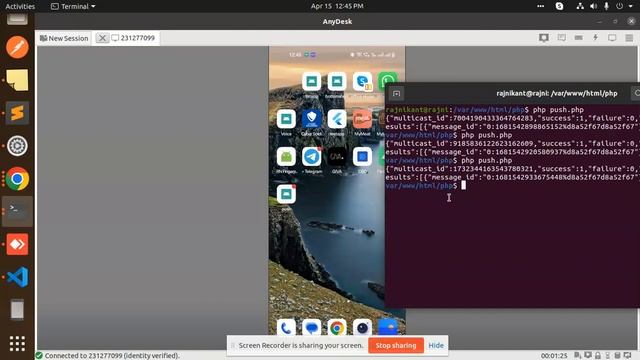
Task: Click the lock icon in AnyDesk status bar
Action: click(x=598, y=356)
